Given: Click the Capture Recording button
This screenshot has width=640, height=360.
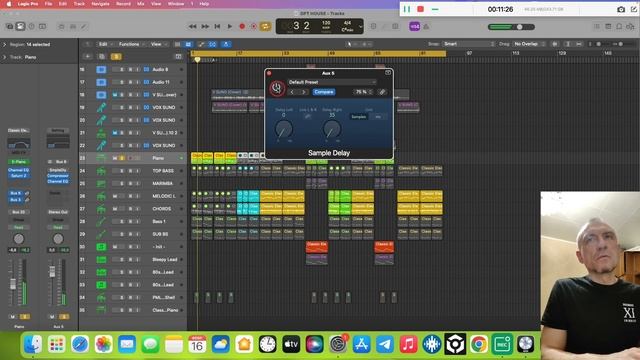Looking at the screenshot, I should click(x=253, y=27).
